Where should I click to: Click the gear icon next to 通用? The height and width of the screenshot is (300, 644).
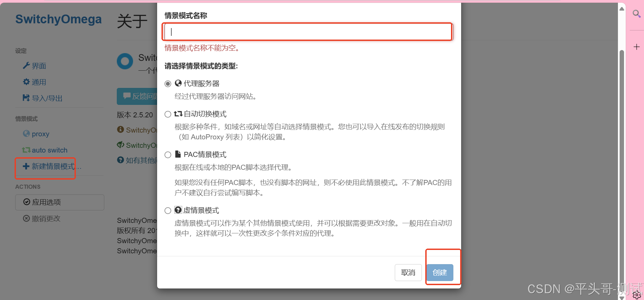pos(26,82)
